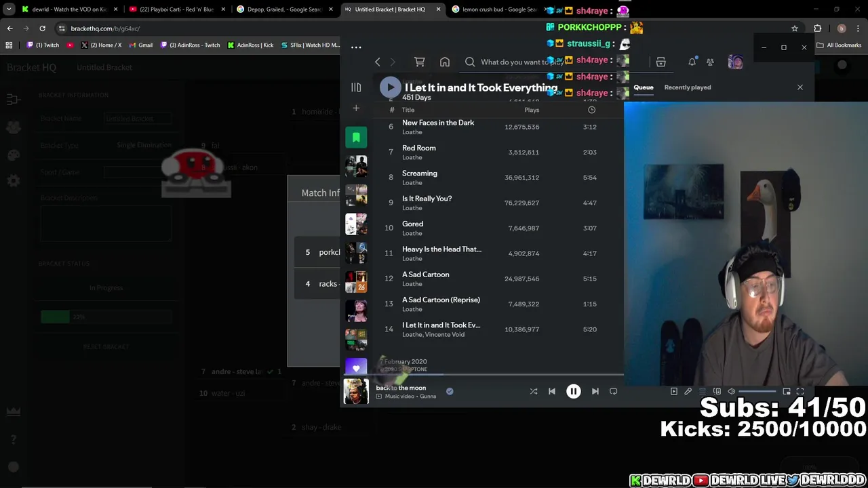Open the miniplayer icon
The height and width of the screenshot is (488, 868).
(x=787, y=391)
